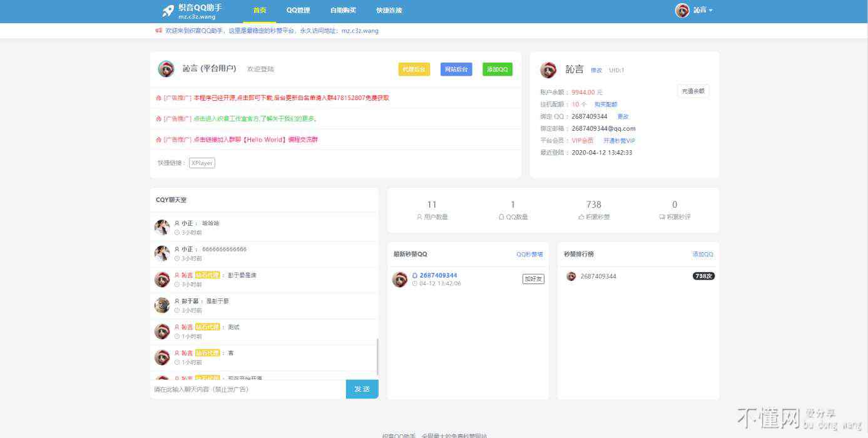Click clock icon under 测试 message
The image size is (868, 438).
177,337
